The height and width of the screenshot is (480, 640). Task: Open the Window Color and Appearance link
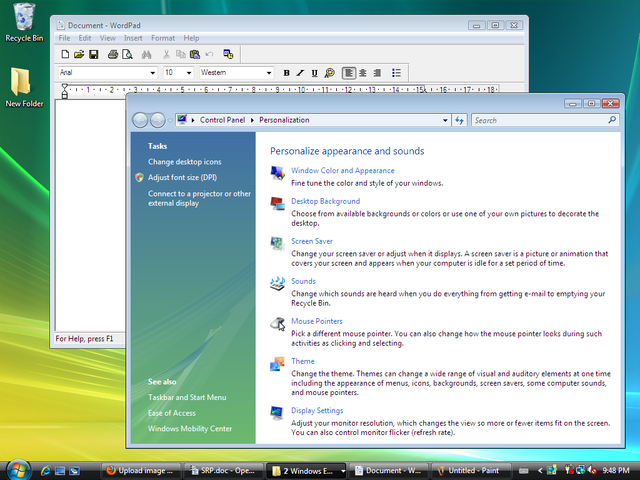[343, 171]
